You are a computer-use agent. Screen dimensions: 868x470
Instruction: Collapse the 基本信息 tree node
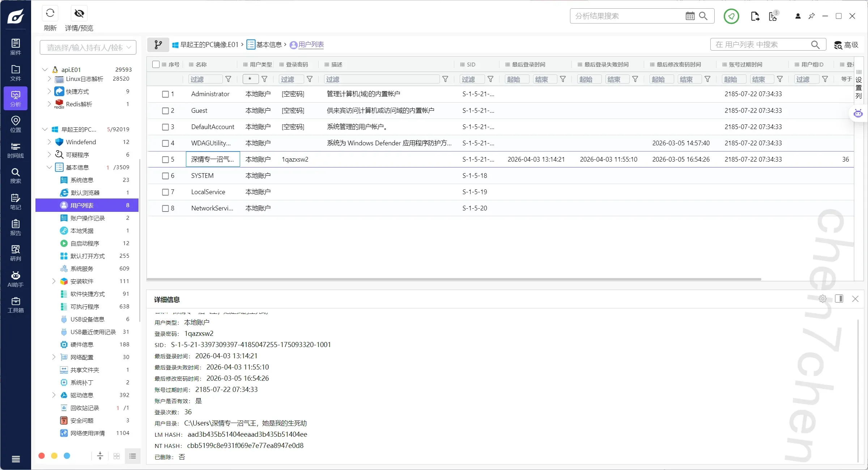(49, 167)
